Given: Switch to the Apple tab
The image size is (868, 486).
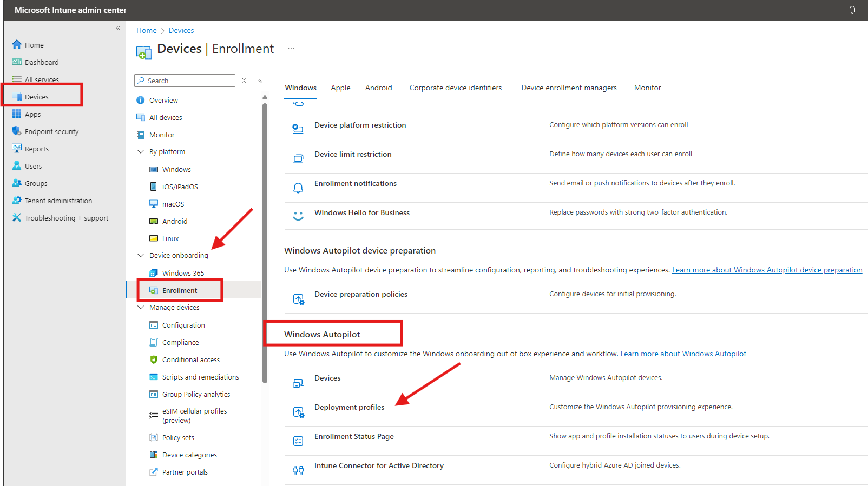Looking at the screenshot, I should coord(340,88).
